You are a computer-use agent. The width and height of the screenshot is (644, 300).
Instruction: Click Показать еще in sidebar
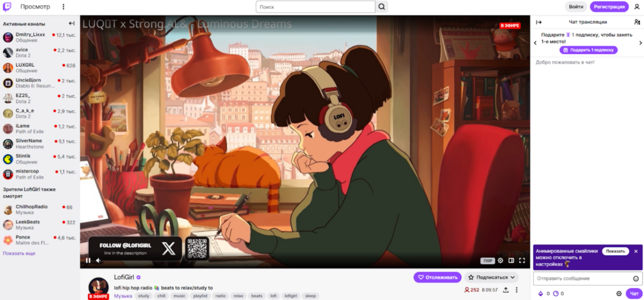coord(19,253)
